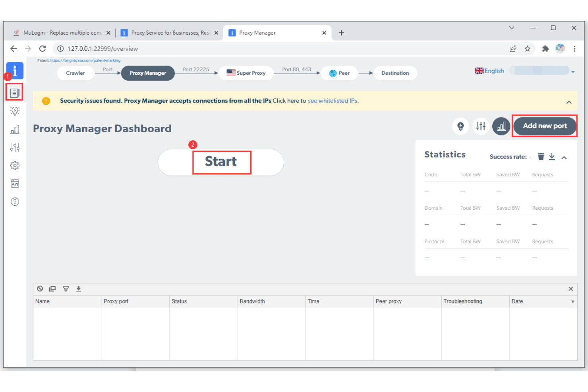Delete statistics with trash icon
588x392 pixels.
coord(541,156)
